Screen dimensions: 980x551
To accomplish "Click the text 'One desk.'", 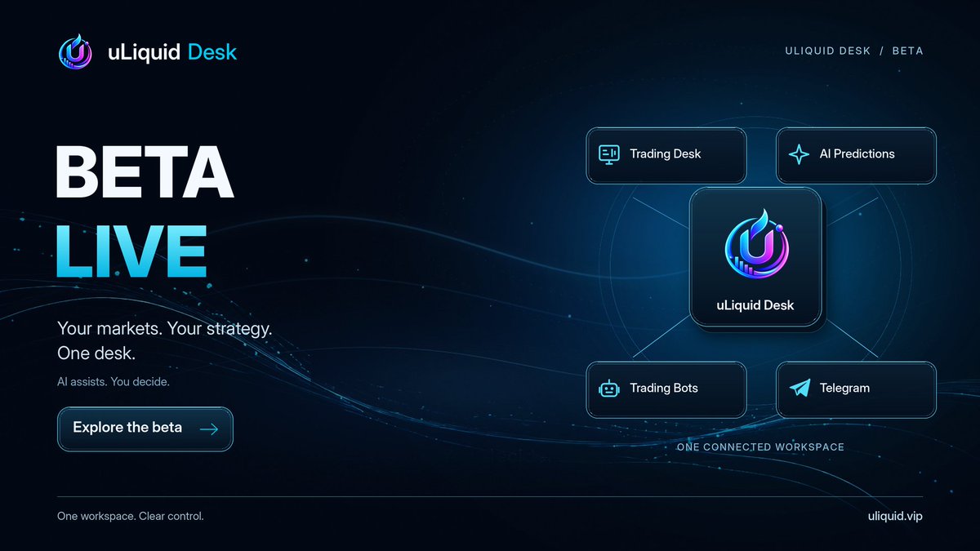I will (96, 354).
